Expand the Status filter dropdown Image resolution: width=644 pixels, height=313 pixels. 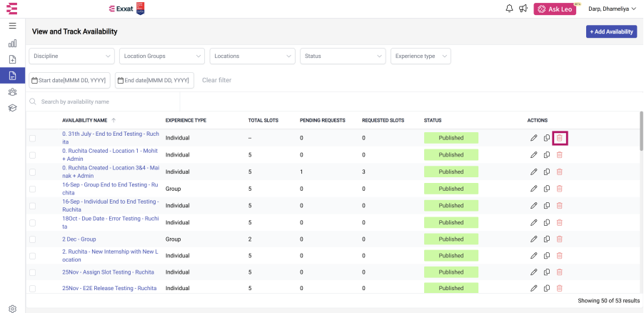343,56
